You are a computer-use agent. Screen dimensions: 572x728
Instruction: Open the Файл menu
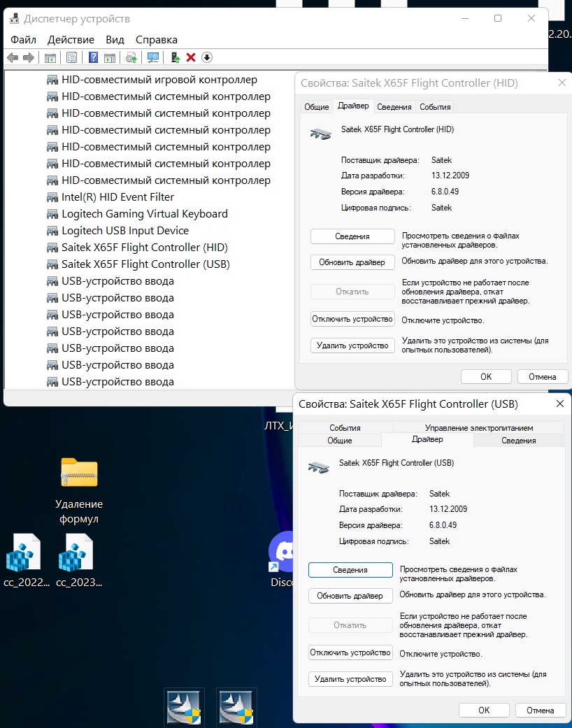pos(23,40)
